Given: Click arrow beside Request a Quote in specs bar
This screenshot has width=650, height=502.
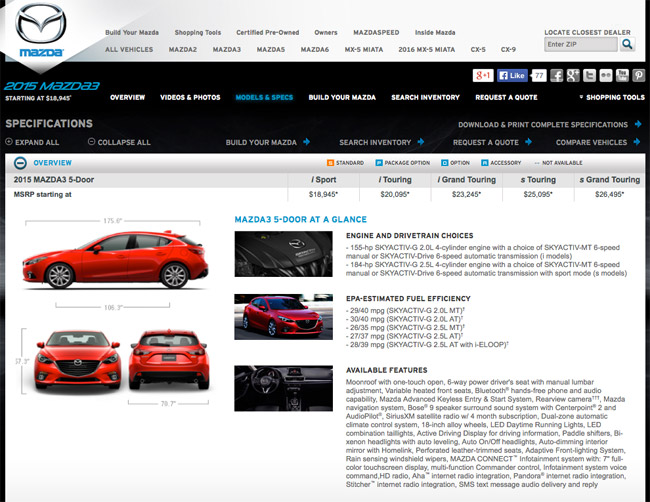Looking at the screenshot, I should click(x=528, y=142).
